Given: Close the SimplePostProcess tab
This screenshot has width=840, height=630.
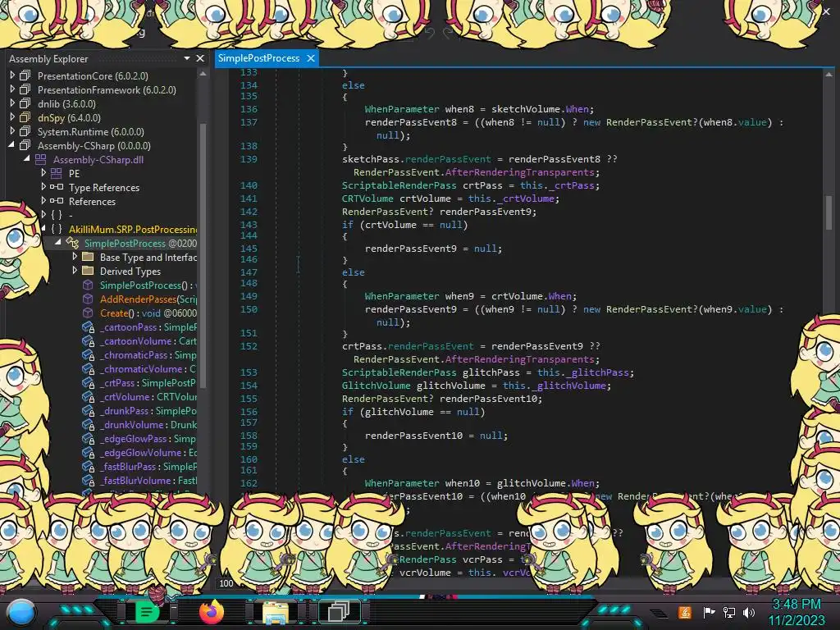Looking at the screenshot, I should pyautogui.click(x=311, y=58).
